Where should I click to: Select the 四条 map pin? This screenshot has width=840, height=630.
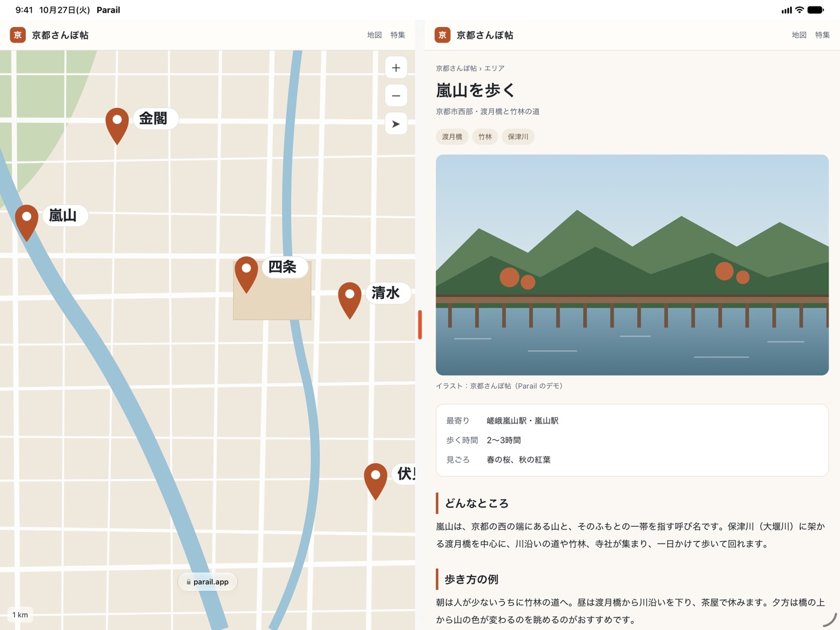tap(246, 274)
